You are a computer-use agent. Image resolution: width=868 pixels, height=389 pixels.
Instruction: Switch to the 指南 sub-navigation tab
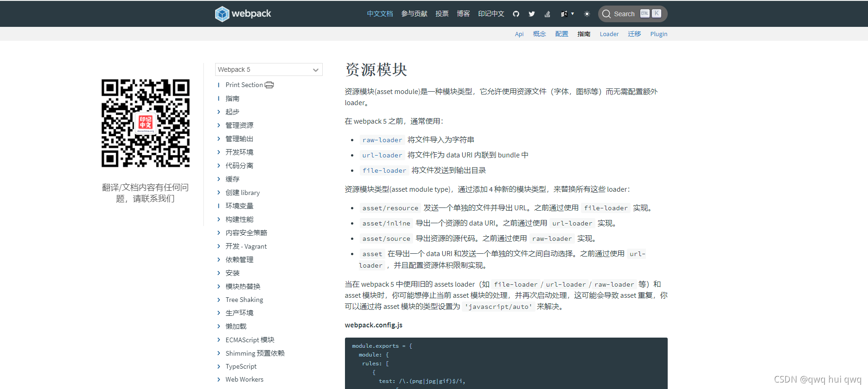tap(584, 34)
